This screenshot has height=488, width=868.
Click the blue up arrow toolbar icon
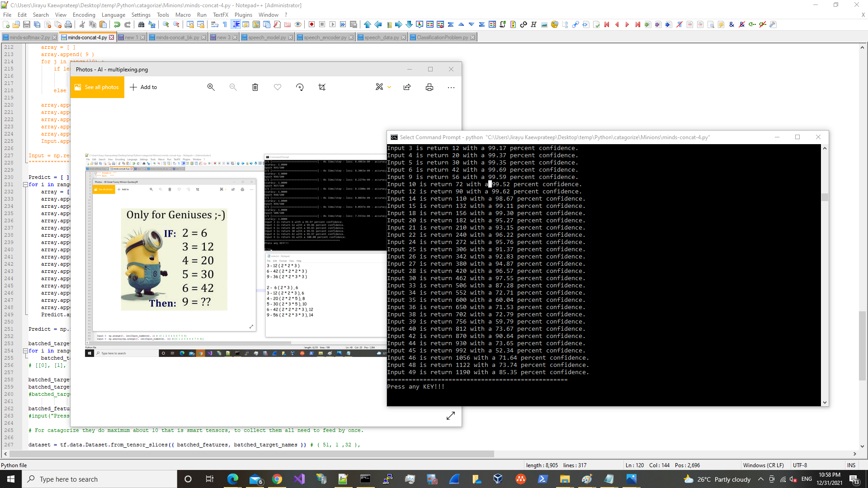click(368, 24)
